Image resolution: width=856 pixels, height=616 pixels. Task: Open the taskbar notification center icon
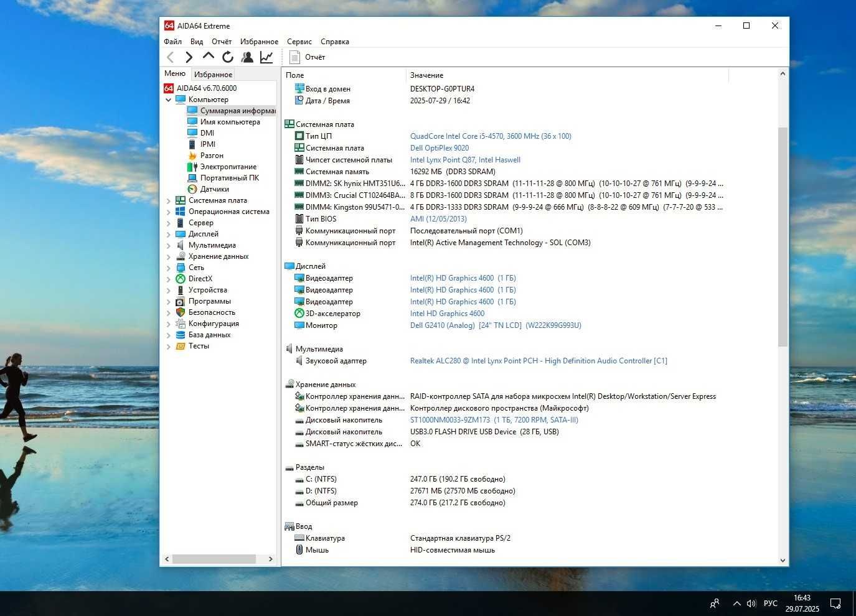point(836,604)
